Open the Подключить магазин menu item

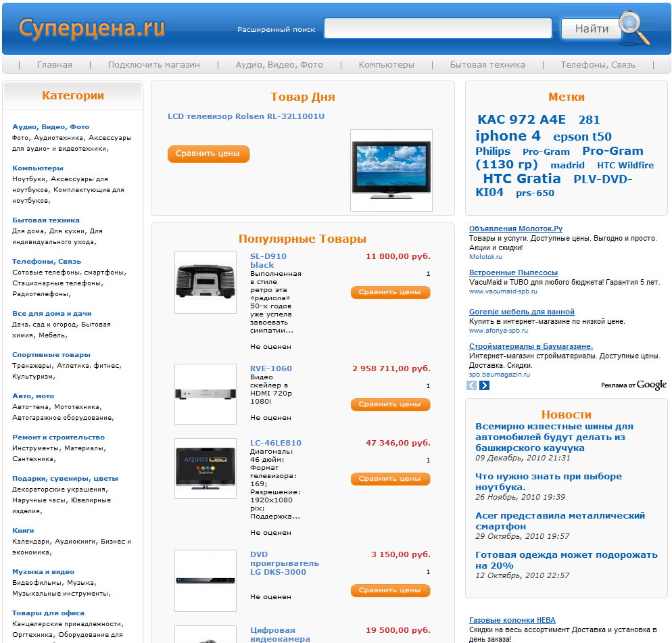coord(154,65)
